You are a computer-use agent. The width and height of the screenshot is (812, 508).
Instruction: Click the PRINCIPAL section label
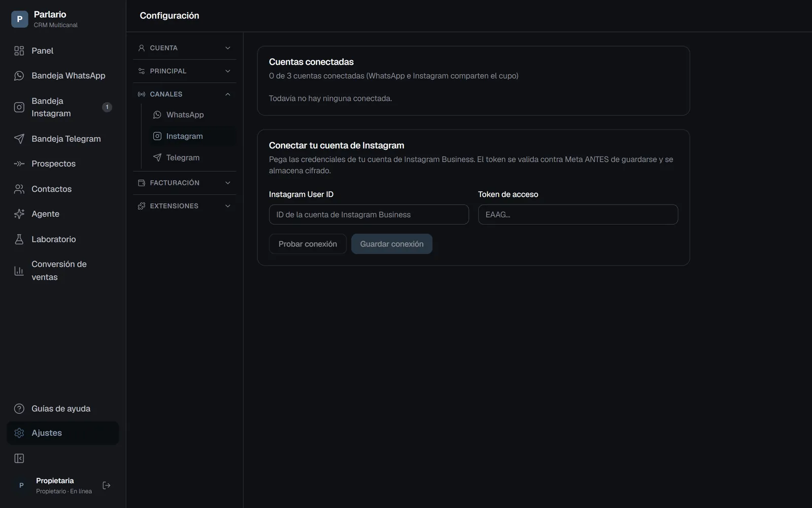pyautogui.click(x=168, y=71)
